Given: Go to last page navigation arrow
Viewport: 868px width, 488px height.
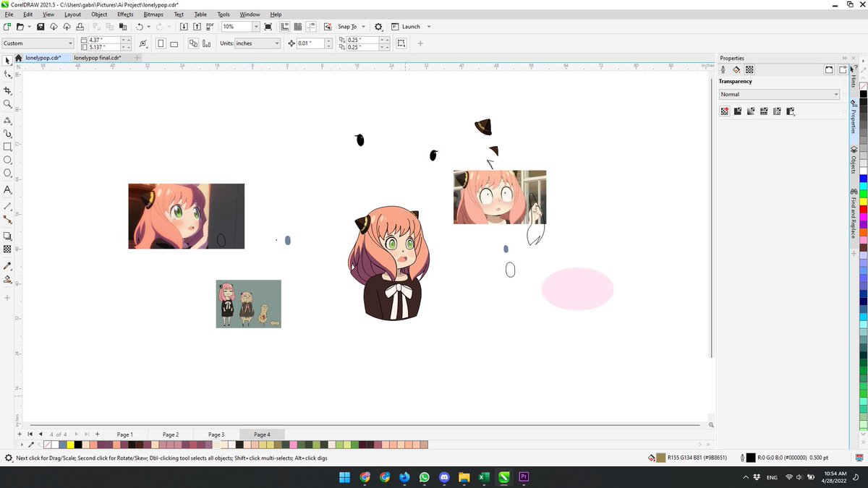Looking at the screenshot, I should 85,435.
